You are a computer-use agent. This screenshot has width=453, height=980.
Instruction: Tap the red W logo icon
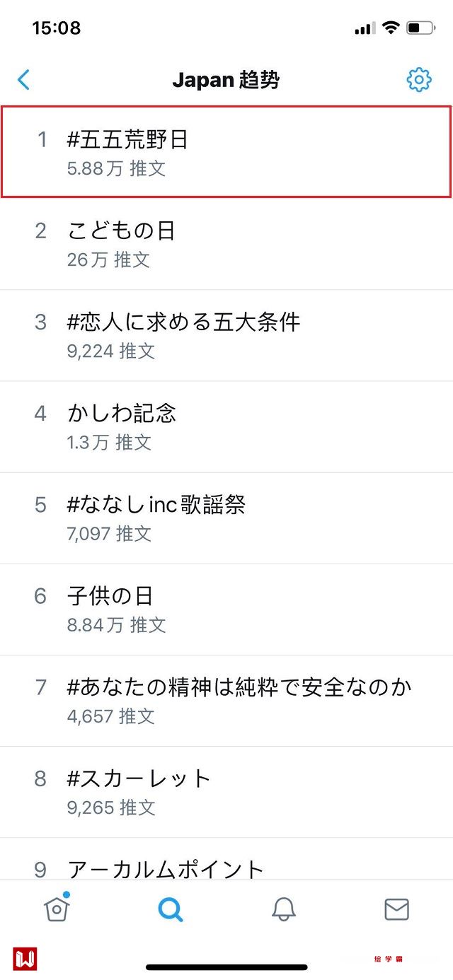[25, 959]
